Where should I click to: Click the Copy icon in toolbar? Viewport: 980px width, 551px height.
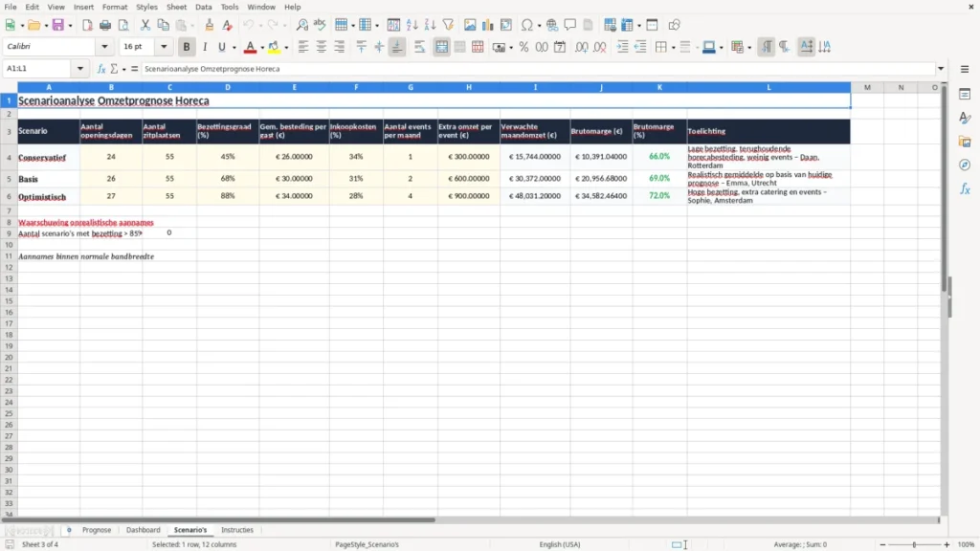[x=163, y=25]
